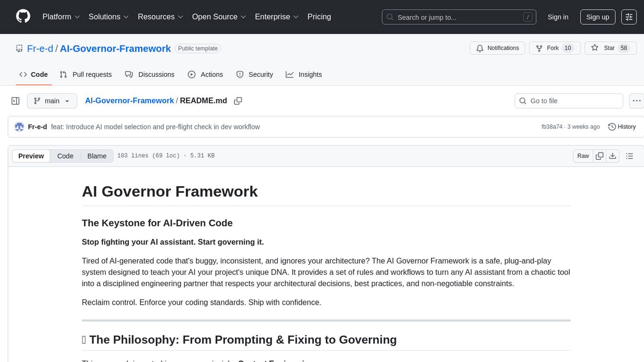The image size is (644, 362).
Task: Open the Pricing page
Action: click(x=319, y=17)
